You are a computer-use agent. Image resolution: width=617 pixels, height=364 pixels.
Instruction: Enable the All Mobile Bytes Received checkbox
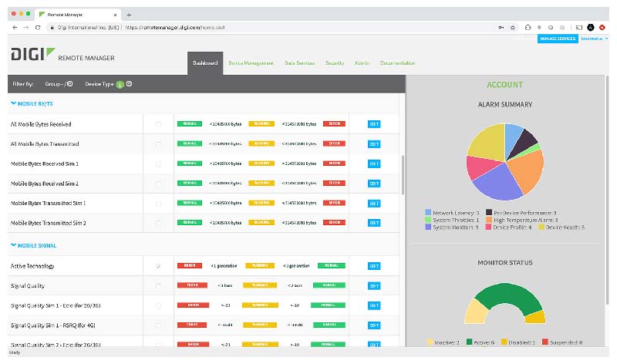tap(158, 123)
